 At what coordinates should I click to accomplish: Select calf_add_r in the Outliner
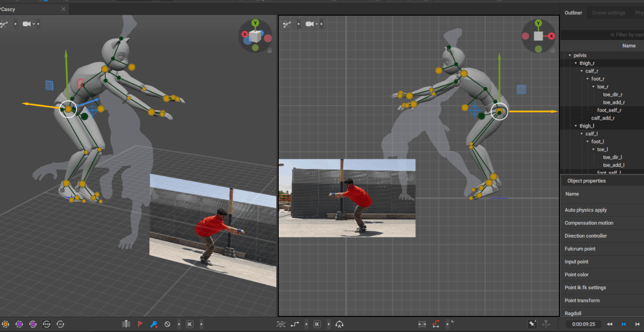point(603,118)
